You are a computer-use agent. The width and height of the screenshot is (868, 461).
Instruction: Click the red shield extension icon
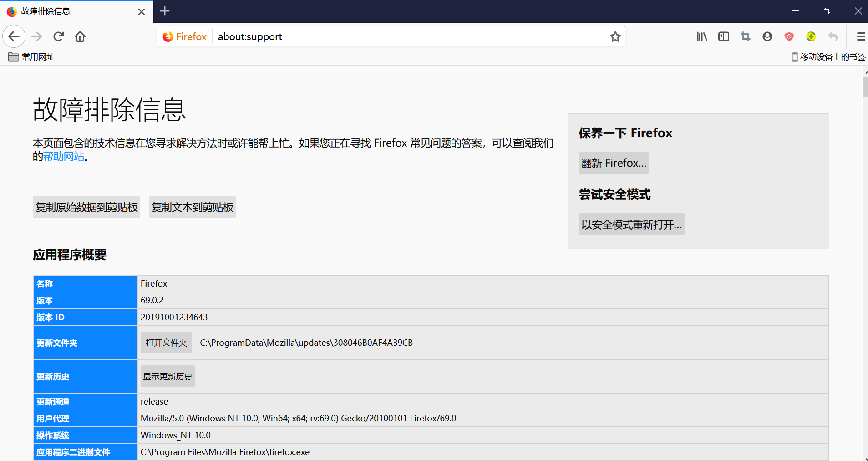tap(789, 36)
